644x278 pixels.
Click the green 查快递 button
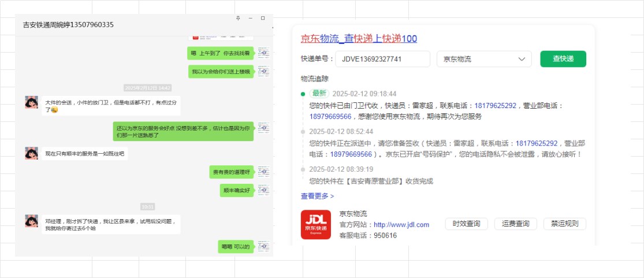(563, 59)
